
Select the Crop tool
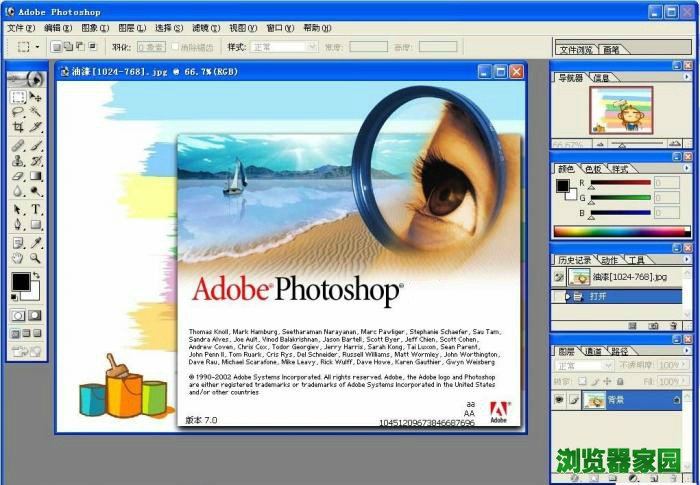[x=18, y=128]
